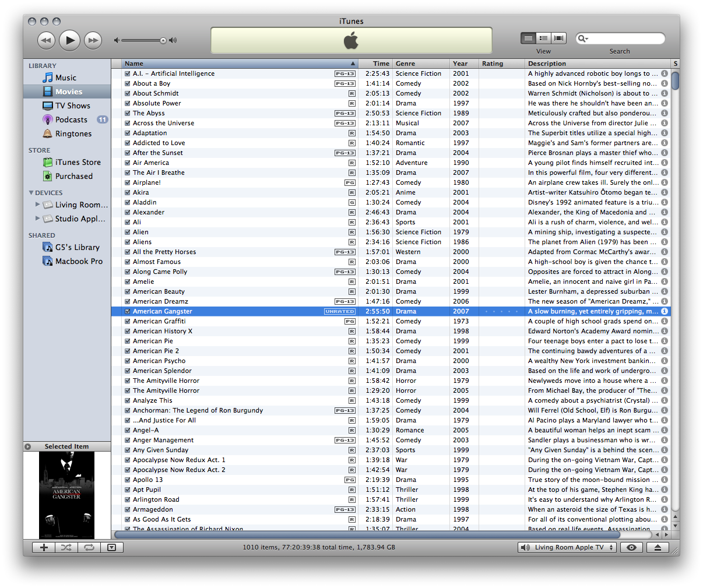Open info arrow for Aladdin description

click(665, 202)
